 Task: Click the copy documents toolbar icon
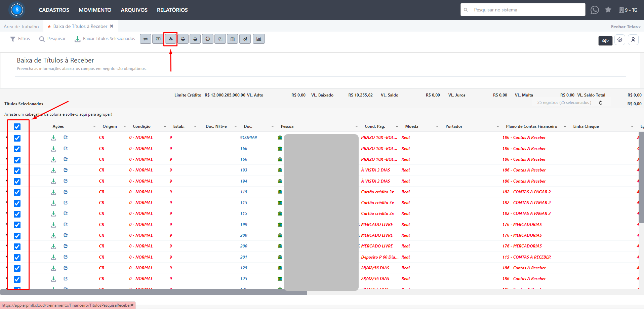[x=220, y=39]
